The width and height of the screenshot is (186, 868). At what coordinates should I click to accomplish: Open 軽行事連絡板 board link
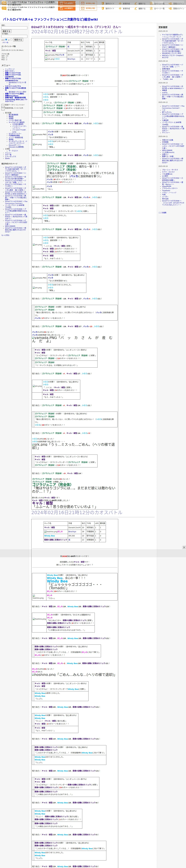[x=13, y=115]
